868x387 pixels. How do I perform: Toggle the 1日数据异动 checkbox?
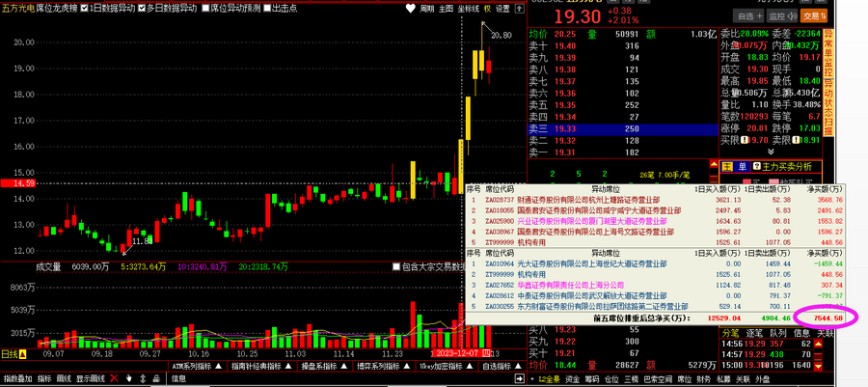[84, 9]
